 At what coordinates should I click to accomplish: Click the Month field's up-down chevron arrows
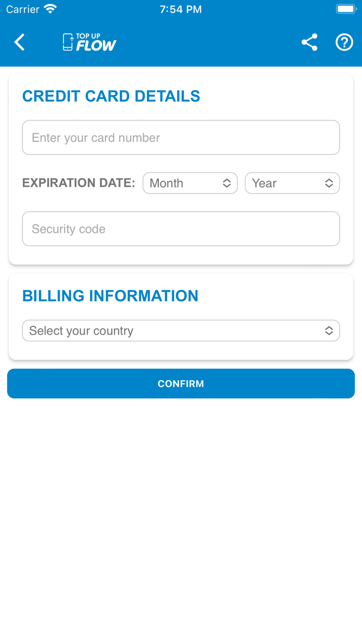(x=227, y=183)
